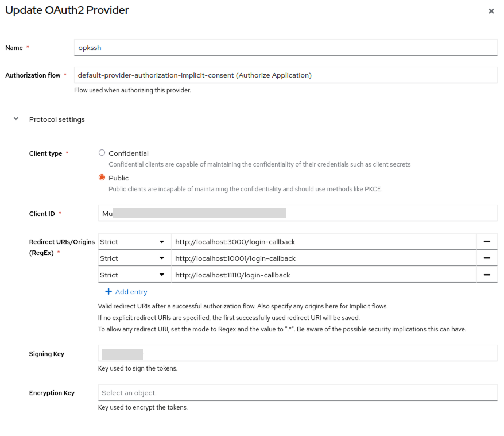
Task: Click the plus icon beside Add entry
Action: [x=108, y=292]
